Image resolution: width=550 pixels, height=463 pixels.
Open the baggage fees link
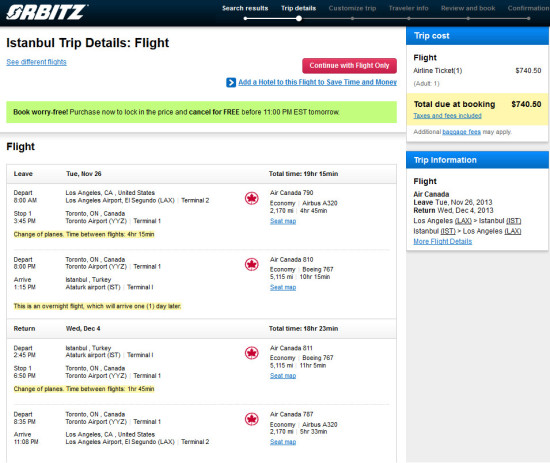coord(461,132)
